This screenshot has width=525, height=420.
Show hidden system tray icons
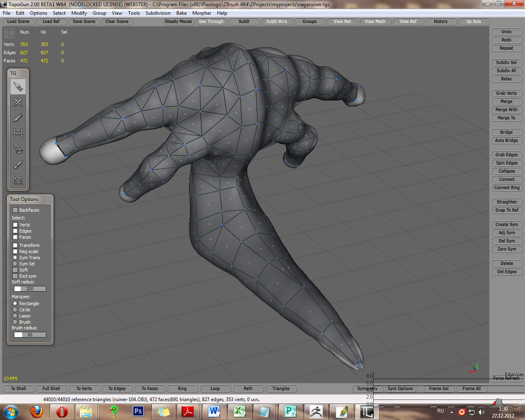[452, 412]
